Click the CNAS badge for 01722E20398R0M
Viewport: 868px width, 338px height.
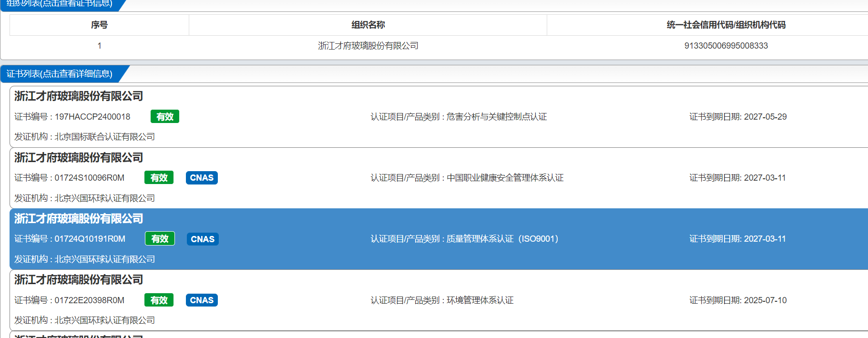[202, 300]
